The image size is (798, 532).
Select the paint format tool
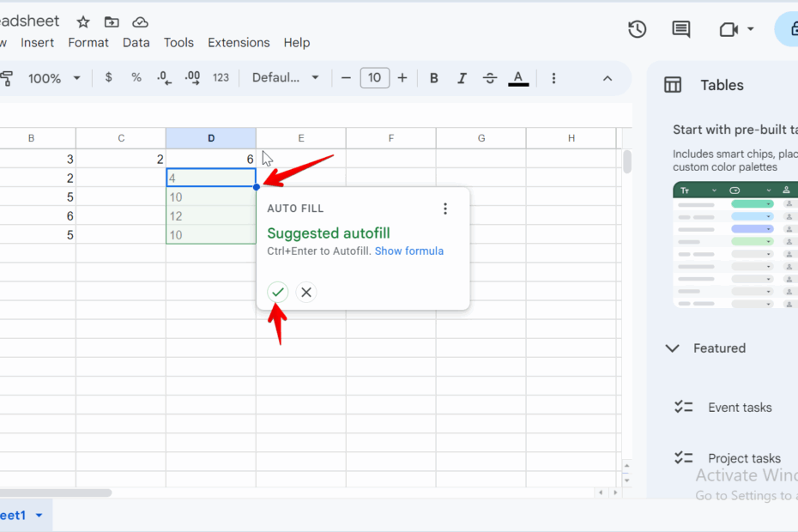click(x=7, y=78)
